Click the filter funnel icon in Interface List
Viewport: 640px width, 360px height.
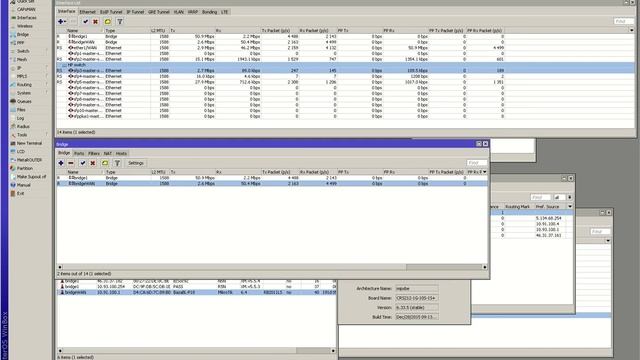pyautogui.click(x=120, y=21)
